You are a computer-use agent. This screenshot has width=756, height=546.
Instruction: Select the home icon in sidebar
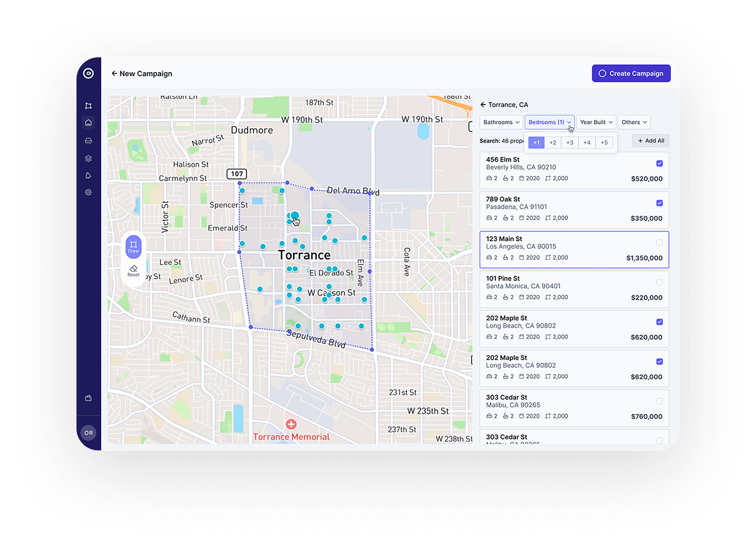[x=88, y=123]
